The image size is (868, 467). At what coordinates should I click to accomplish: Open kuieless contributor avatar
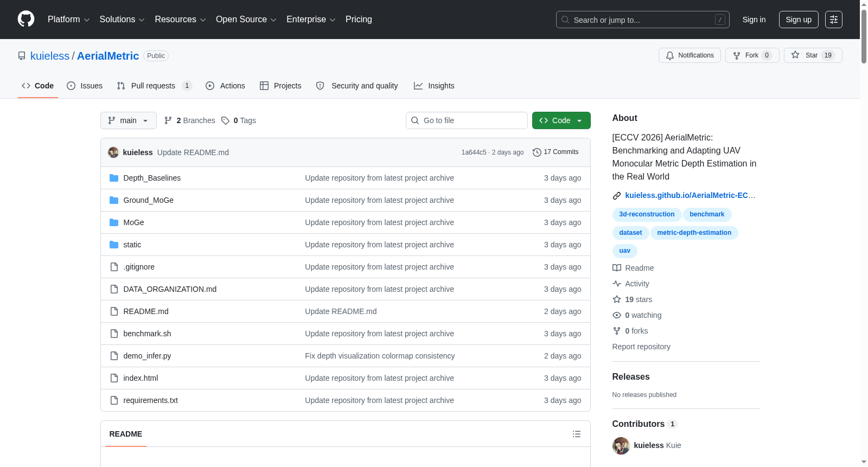621,445
